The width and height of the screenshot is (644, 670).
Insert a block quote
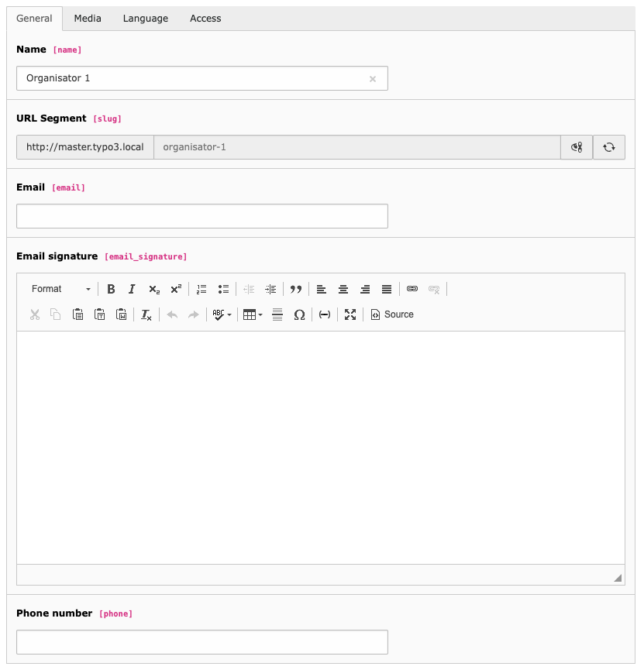point(296,289)
